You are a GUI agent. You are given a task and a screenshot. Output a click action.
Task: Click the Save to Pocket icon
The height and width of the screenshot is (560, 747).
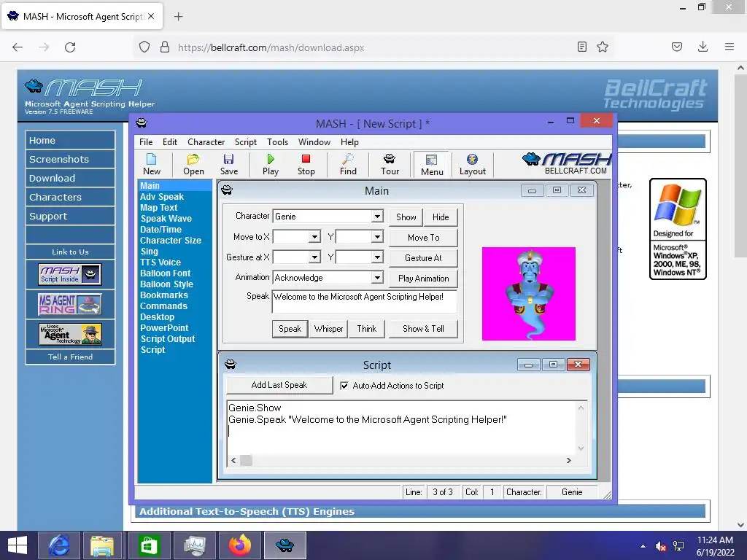[x=677, y=47]
